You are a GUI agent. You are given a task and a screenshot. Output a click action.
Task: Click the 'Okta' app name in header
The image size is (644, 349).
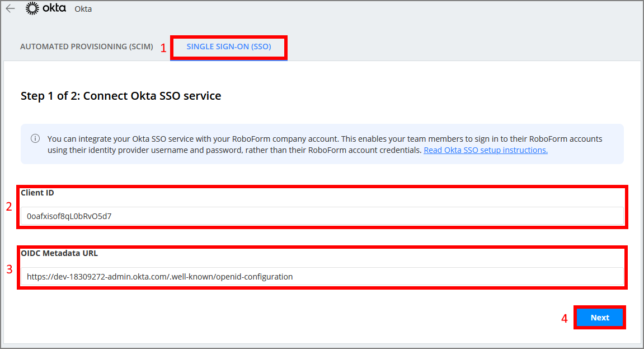coord(83,8)
